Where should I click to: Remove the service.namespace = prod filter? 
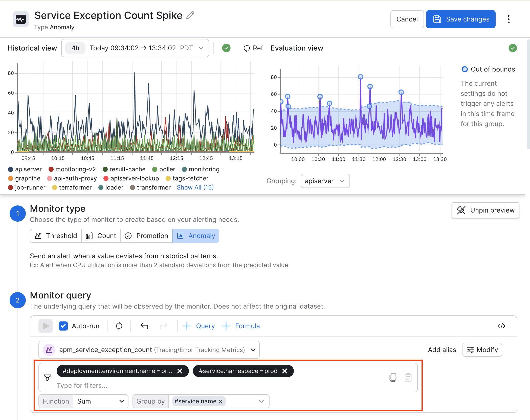(x=285, y=371)
